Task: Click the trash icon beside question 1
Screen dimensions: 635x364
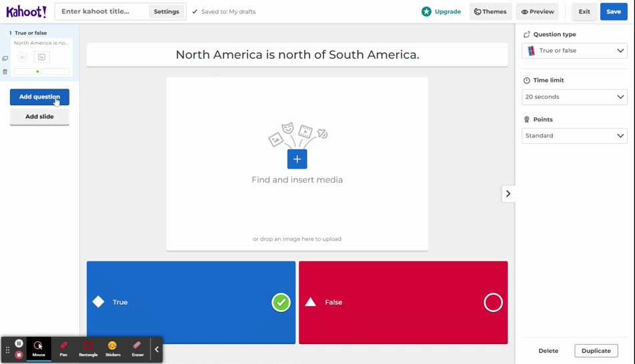Action: 5,71
